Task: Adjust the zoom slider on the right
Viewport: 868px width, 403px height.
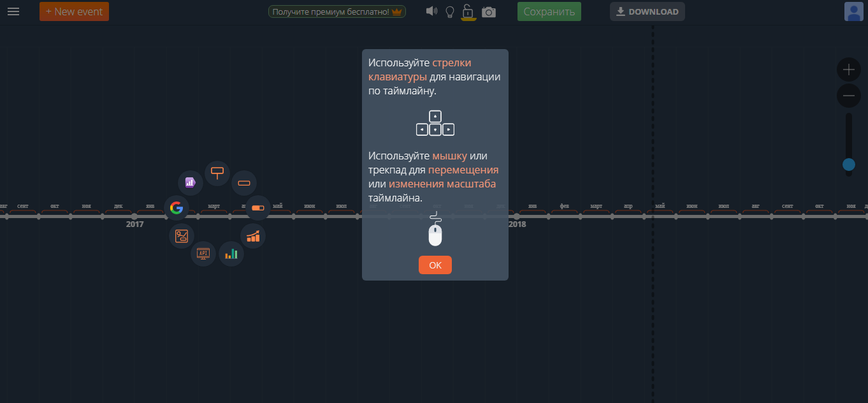Action: (849, 164)
